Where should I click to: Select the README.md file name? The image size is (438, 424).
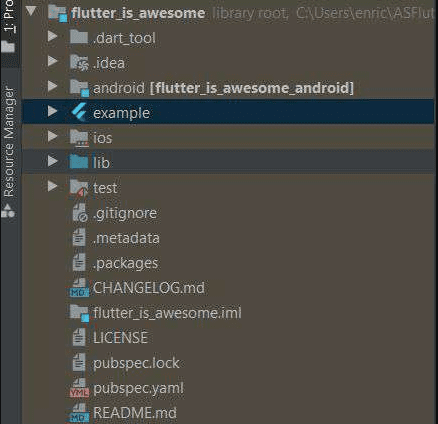tap(135, 413)
